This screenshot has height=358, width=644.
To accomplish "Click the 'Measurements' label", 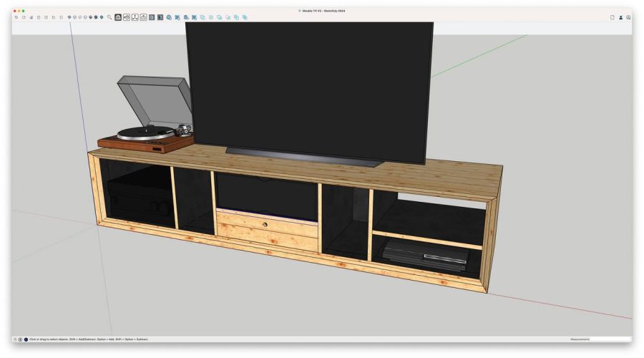I will 580,339.
